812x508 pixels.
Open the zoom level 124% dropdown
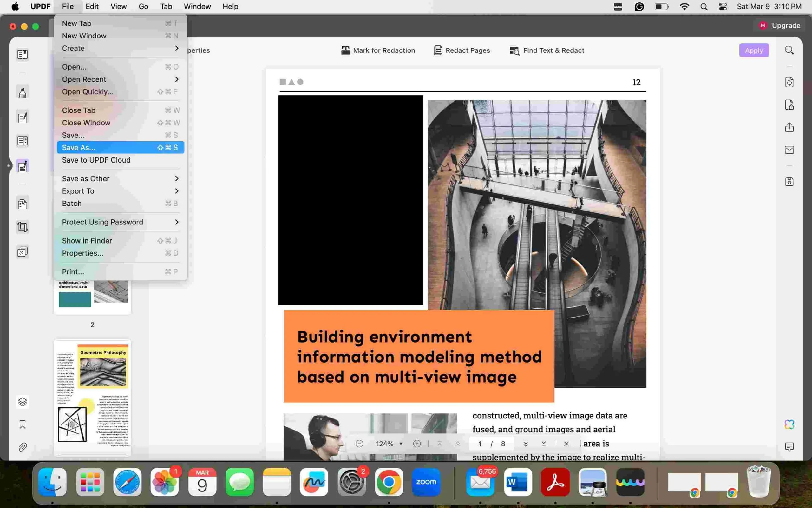389,444
